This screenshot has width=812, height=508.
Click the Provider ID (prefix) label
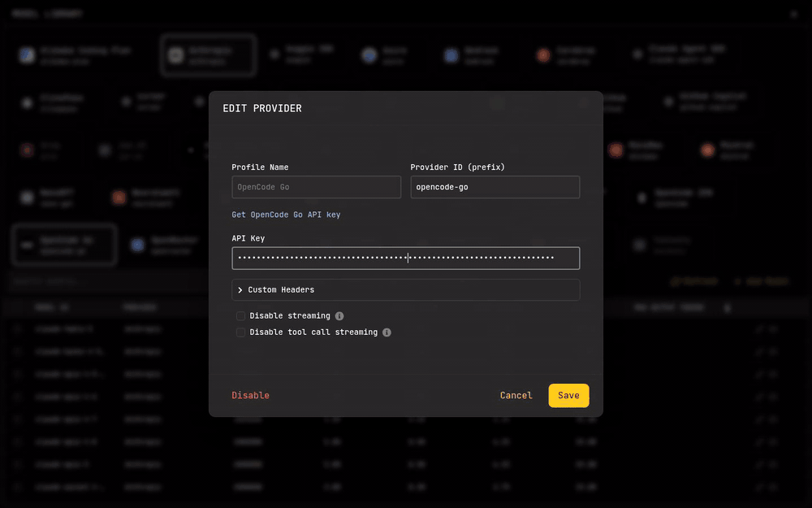click(457, 167)
